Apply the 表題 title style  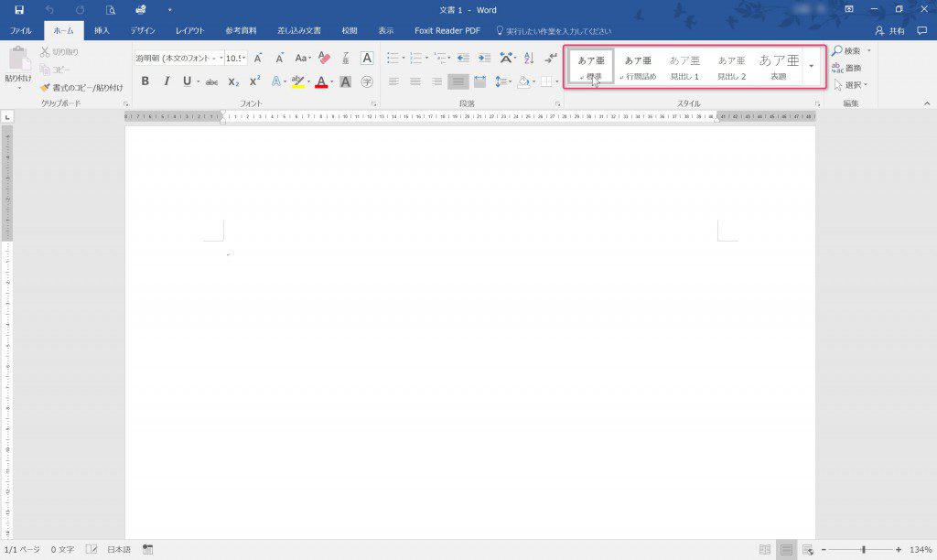click(x=780, y=66)
